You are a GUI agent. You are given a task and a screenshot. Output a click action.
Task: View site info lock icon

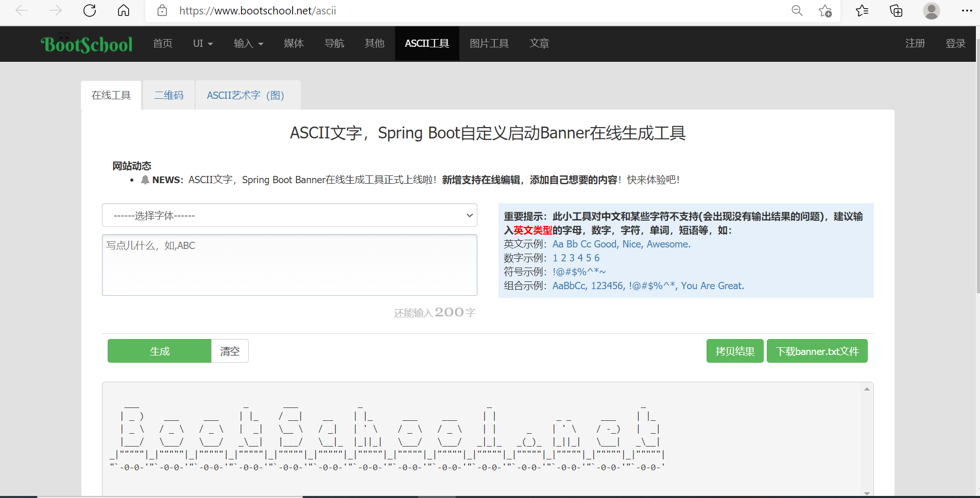162,11
